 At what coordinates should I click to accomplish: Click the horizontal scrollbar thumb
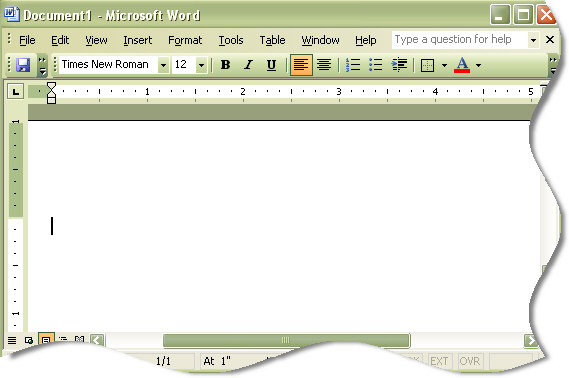click(x=286, y=340)
